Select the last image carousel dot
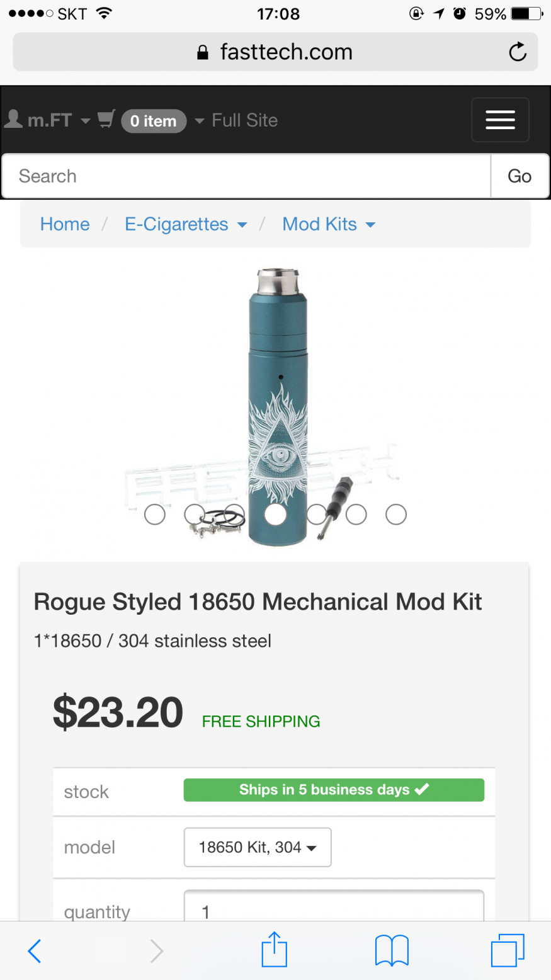551x980 pixels. (x=396, y=515)
